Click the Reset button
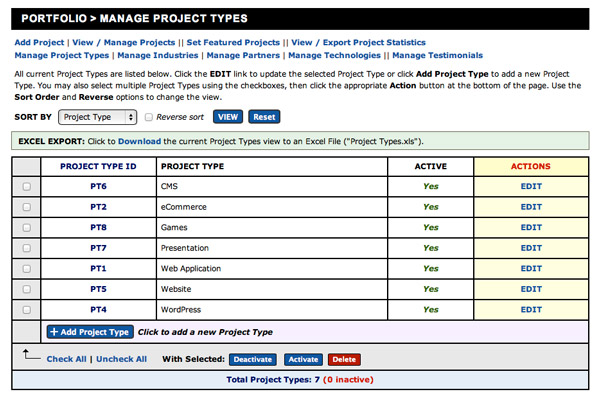 point(264,117)
